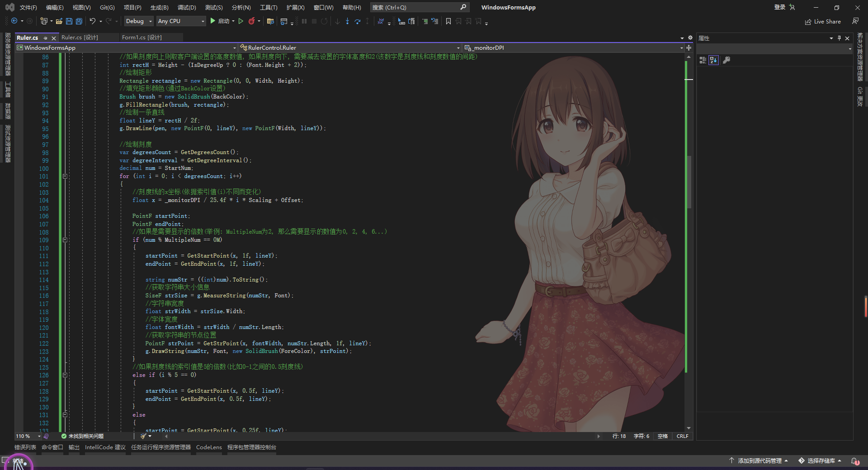Open the 程序包管理器控制台 tab
This screenshot has height=470, width=868.
(x=252, y=447)
